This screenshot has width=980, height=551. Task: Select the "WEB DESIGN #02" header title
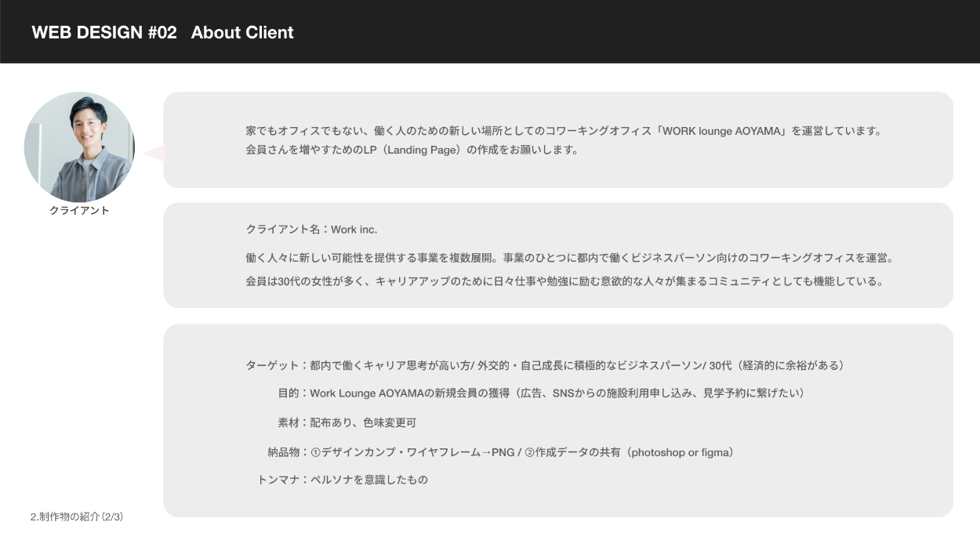pos(104,32)
